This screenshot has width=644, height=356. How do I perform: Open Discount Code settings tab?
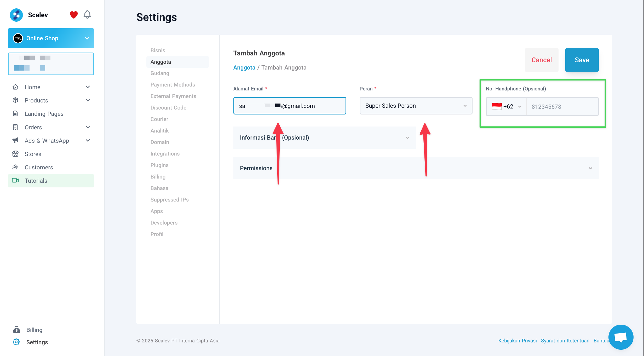click(x=168, y=108)
